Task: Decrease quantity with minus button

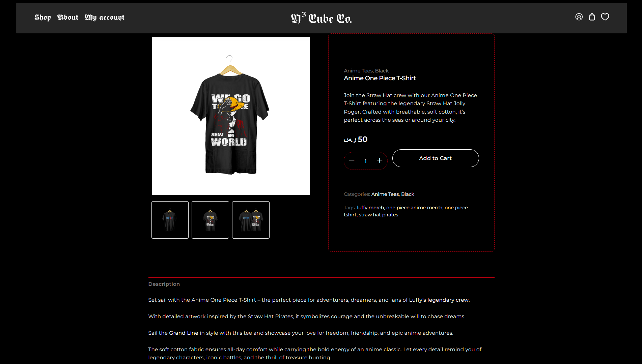Action: pyautogui.click(x=352, y=160)
